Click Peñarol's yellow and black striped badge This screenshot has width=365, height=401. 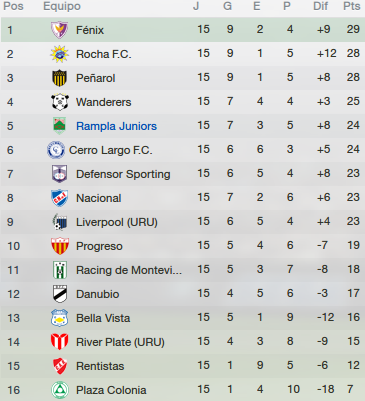coord(60,78)
